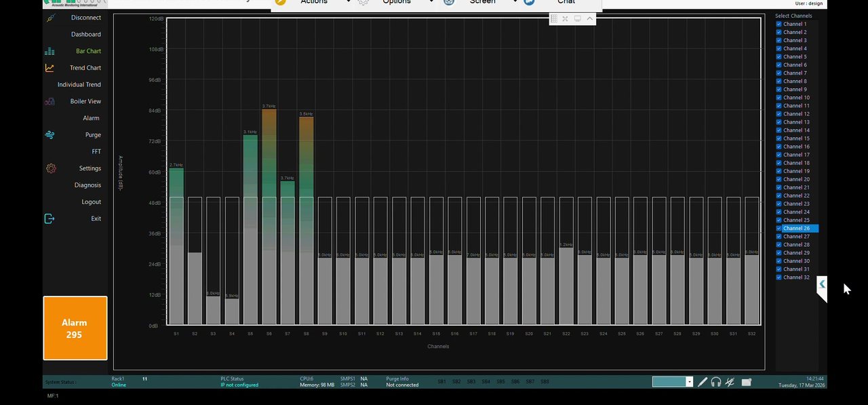Click the 'Not connected' Purge Info text
The height and width of the screenshot is (405, 868).
(402, 385)
